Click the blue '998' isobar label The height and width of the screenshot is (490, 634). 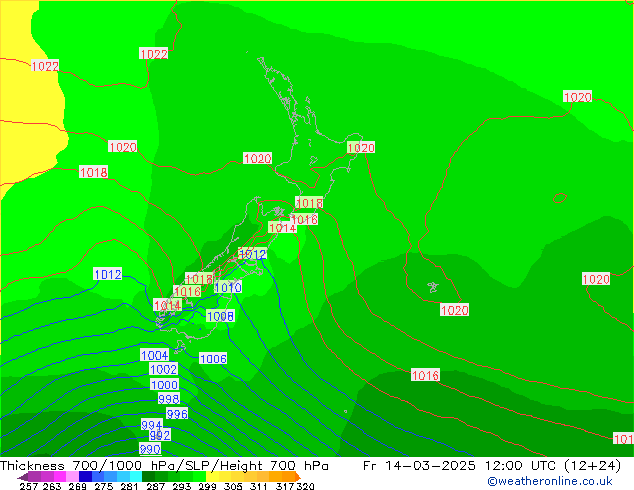[169, 399]
